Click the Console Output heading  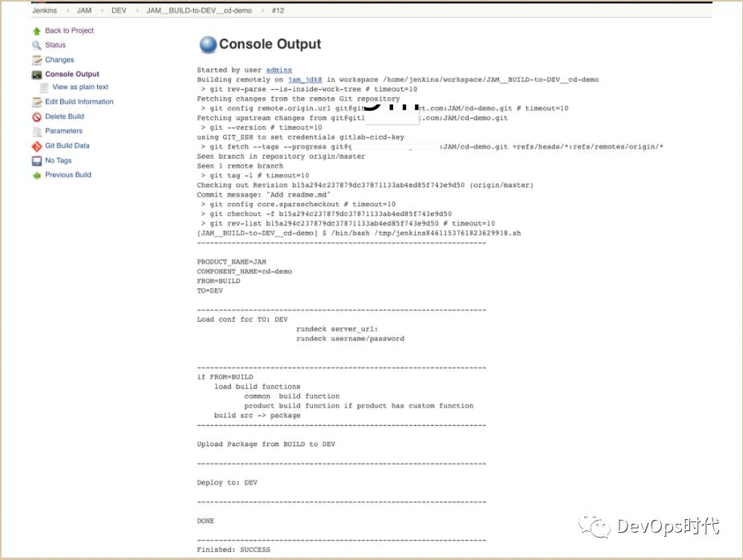click(x=270, y=44)
